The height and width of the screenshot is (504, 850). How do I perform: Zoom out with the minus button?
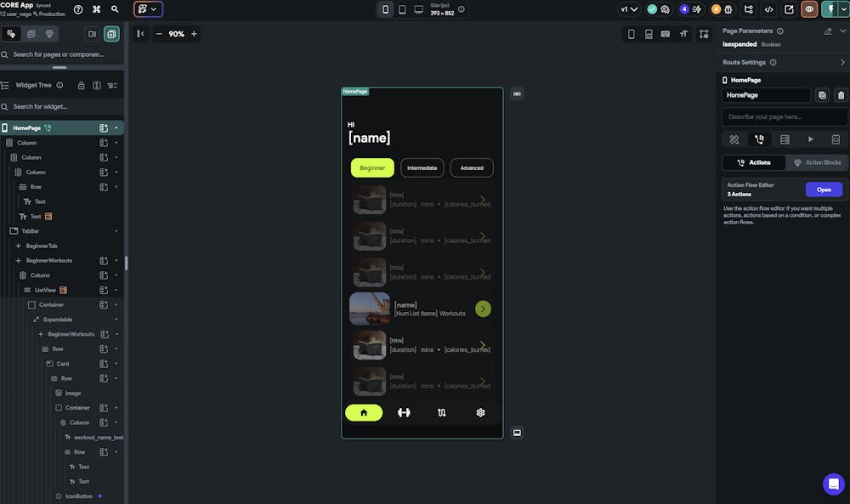tap(159, 34)
